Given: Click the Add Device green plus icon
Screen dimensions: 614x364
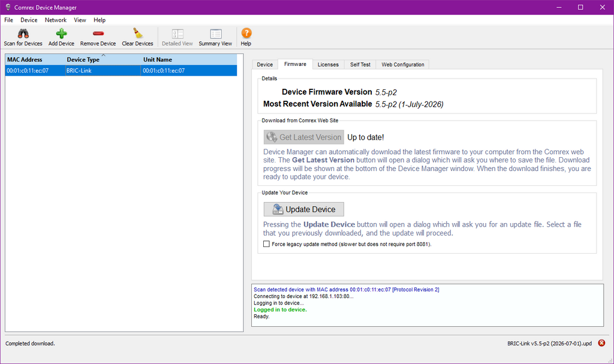Looking at the screenshot, I should 61,34.
